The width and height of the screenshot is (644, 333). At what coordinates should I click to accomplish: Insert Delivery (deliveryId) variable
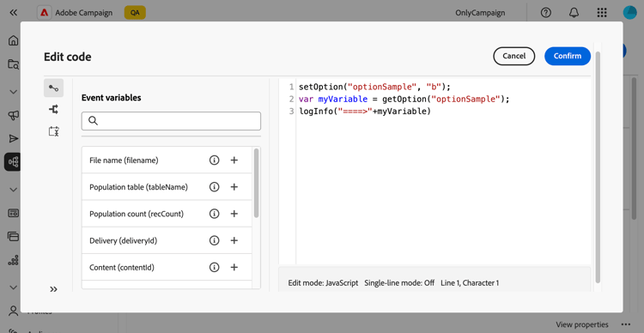234,240
